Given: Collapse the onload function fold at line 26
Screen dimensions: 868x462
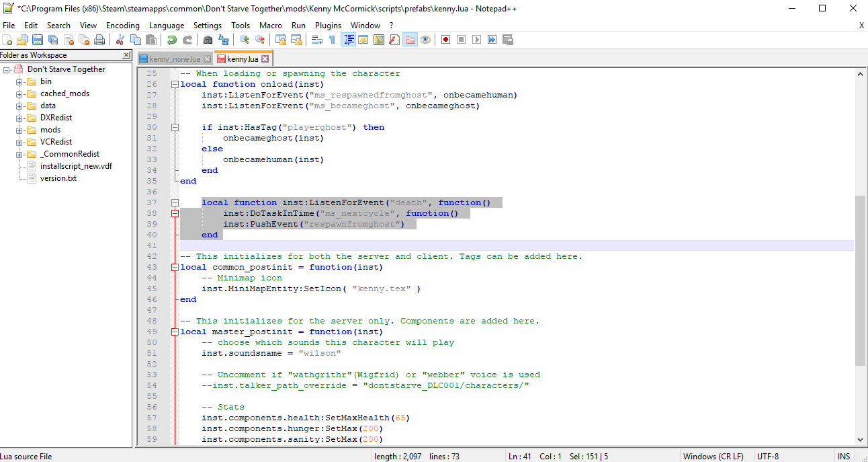Looking at the screenshot, I should 175,84.
